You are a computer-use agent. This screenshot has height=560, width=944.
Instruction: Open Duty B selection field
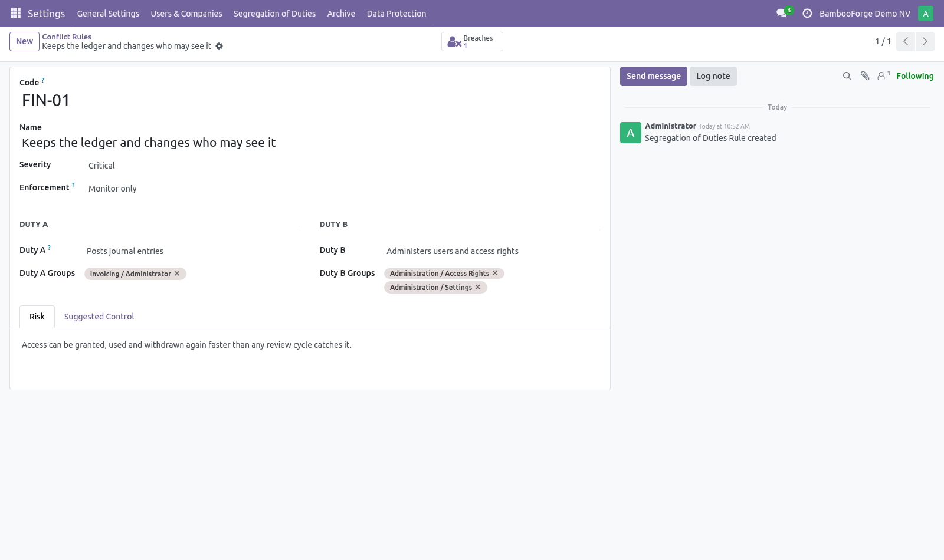pos(492,251)
